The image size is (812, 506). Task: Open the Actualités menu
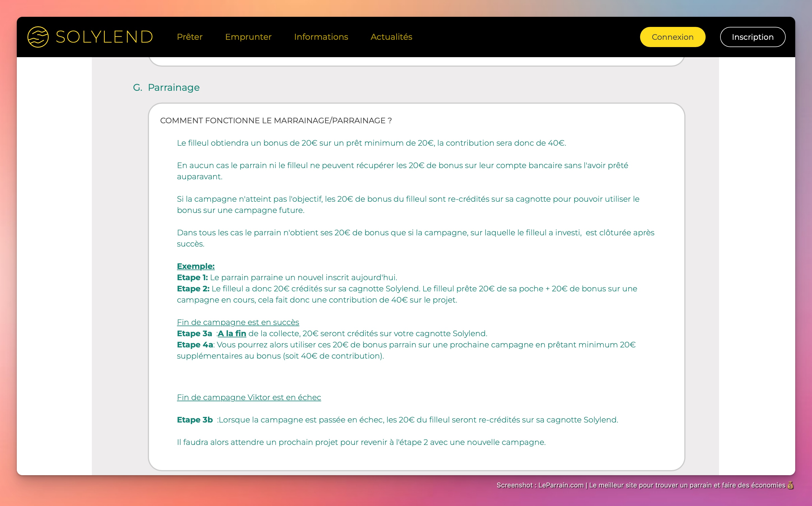click(x=391, y=37)
